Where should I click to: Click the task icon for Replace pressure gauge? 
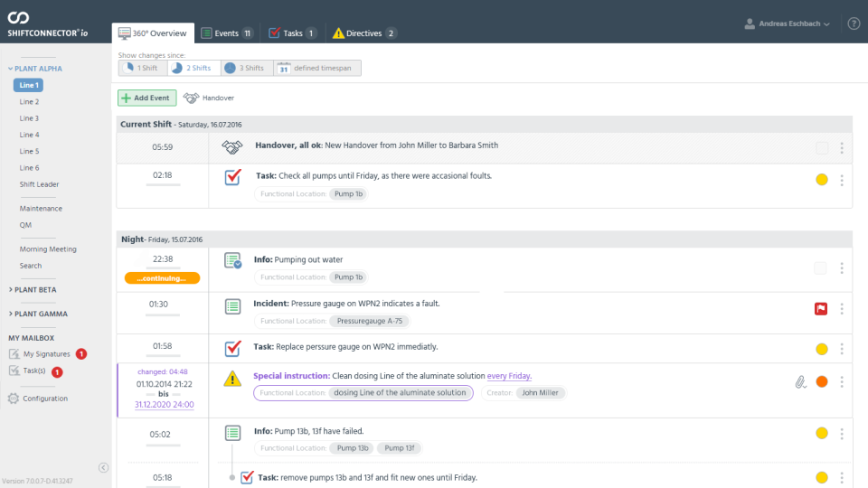[233, 348]
